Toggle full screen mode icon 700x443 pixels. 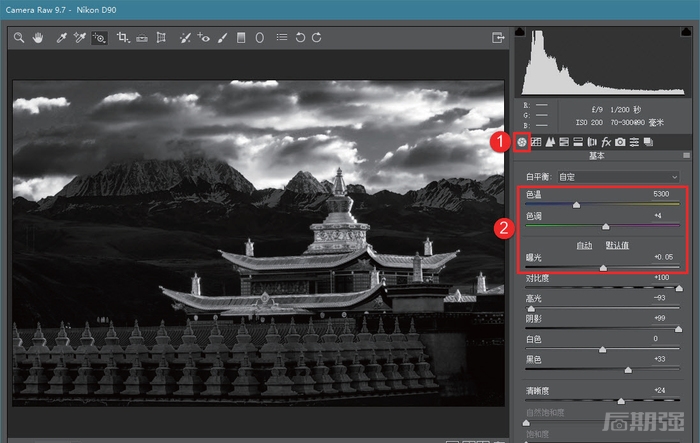pyautogui.click(x=498, y=38)
